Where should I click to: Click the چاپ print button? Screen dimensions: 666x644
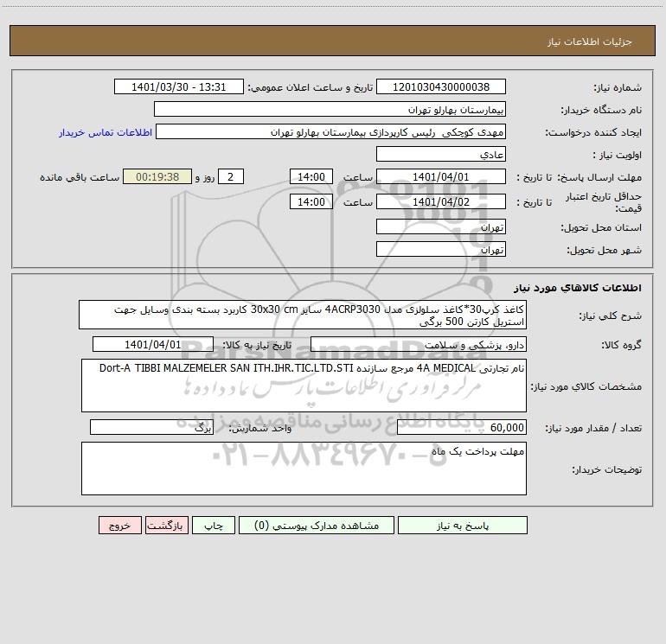(x=214, y=526)
